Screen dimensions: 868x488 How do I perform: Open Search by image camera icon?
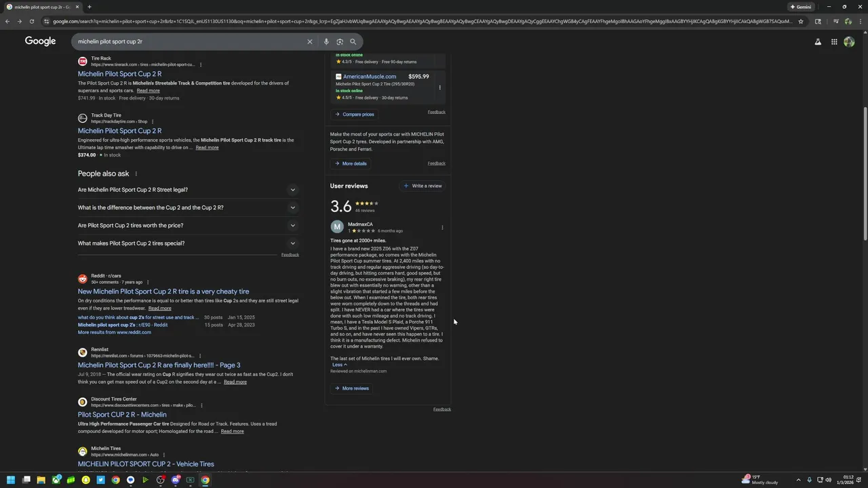(x=340, y=41)
